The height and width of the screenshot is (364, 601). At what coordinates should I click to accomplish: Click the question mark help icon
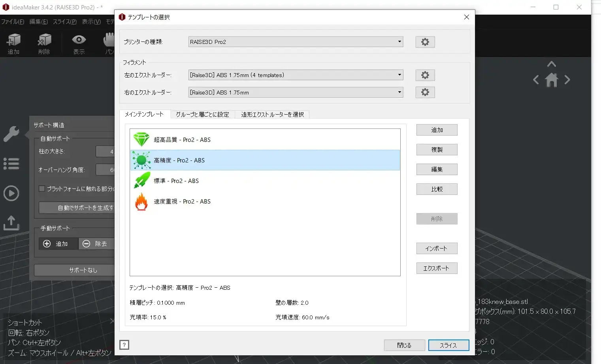pyautogui.click(x=124, y=345)
